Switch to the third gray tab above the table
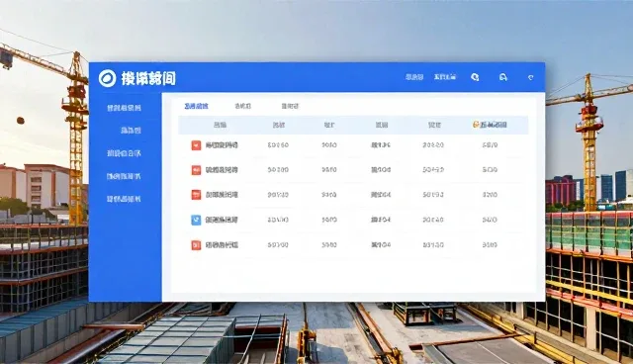The width and height of the screenshot is (633, 364). pos(290,106)
